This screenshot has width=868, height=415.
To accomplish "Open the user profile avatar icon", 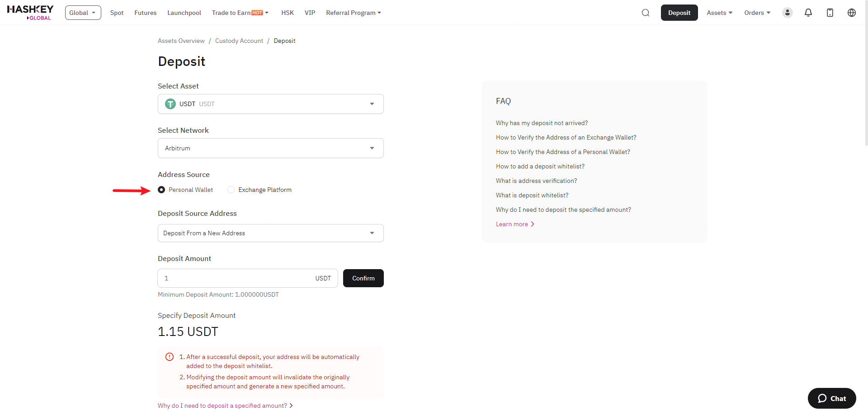I will pos(787,13).
